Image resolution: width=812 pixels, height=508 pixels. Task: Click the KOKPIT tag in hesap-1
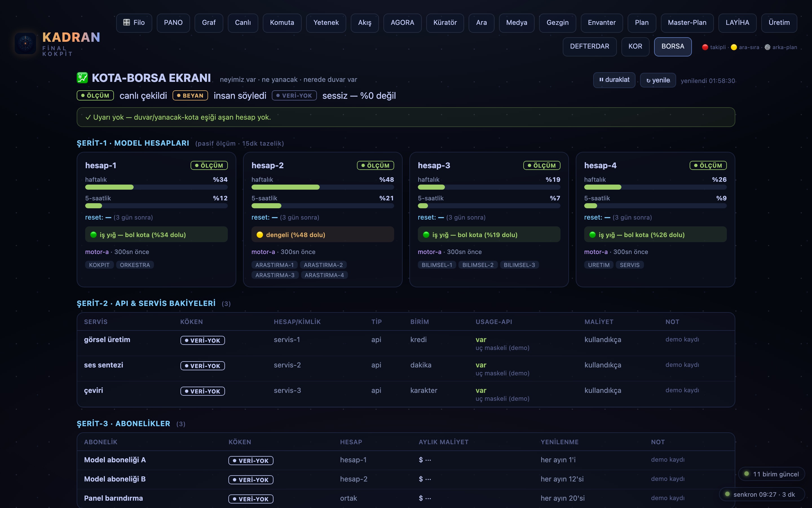coord(99,265)
